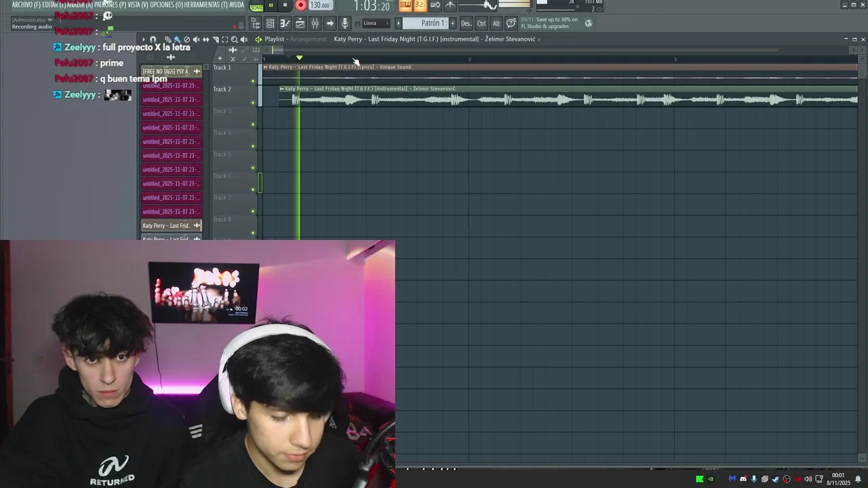Viewport: 868px width, 488px height.
Task: Mute Track 5 with its green dot
Action: (x=253, y=168)
